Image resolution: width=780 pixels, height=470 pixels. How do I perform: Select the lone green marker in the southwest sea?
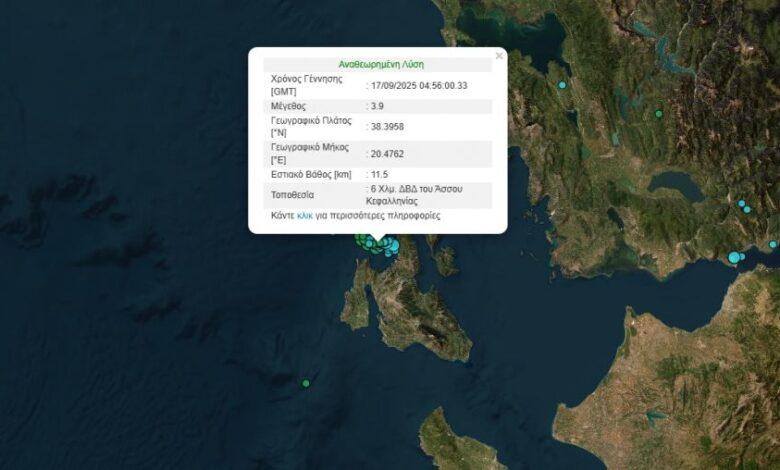tap(306, 383)
